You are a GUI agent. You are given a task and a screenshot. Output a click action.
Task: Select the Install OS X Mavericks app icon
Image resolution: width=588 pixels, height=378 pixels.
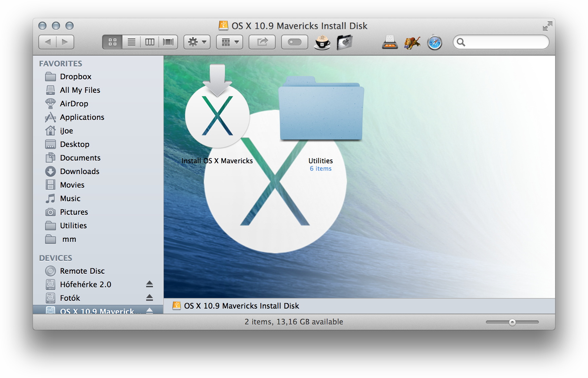(x=217, y=106)
